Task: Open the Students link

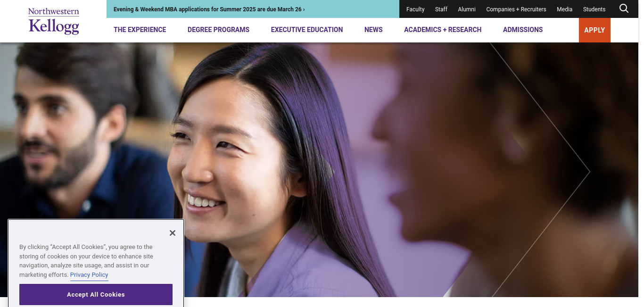Action: tap(594, 9)
